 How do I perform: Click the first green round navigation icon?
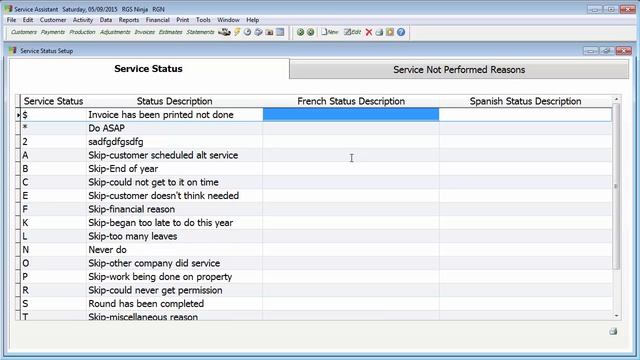pyautogui.click(x=300, y=32)
